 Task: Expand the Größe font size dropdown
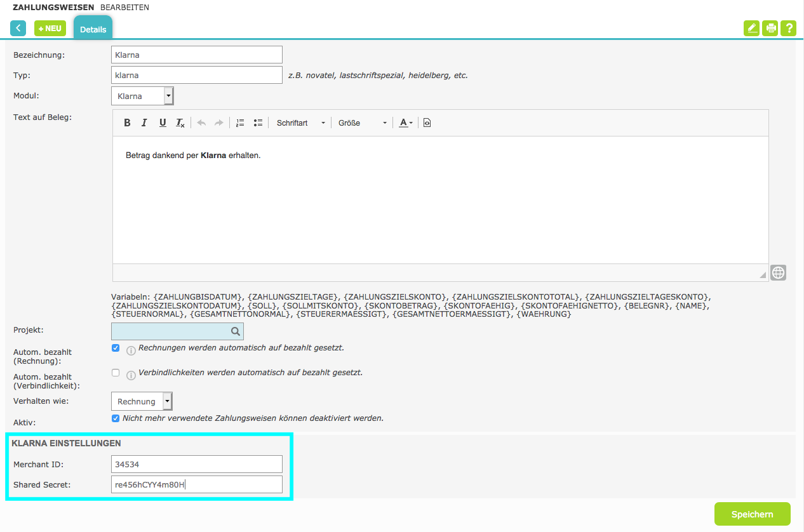click(x=362, y=123)
